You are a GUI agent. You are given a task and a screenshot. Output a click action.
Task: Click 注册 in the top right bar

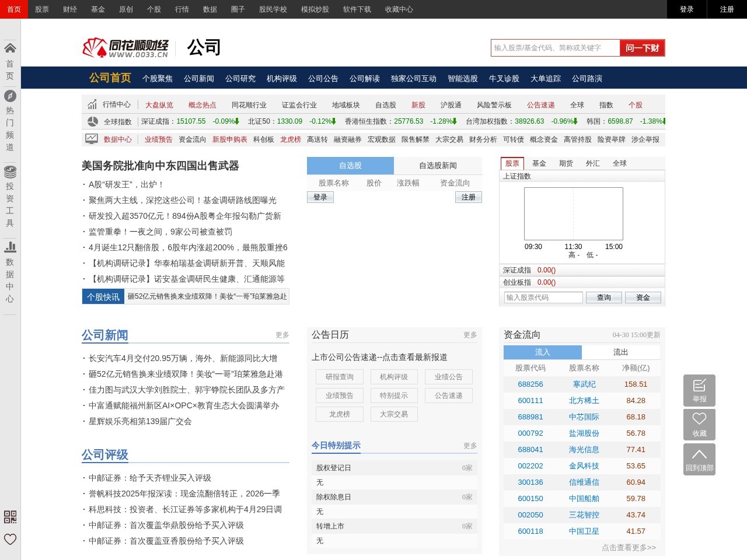[727, 9]
